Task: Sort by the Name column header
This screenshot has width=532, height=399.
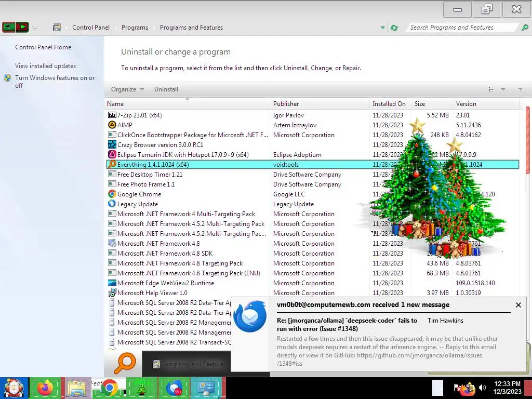Action: pos(187,104)
